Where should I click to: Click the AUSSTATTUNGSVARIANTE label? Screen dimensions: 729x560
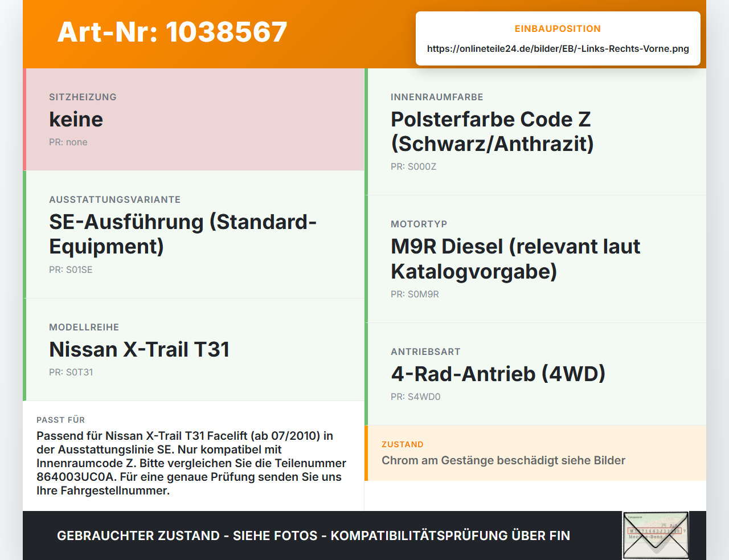[x=115, y=199]
